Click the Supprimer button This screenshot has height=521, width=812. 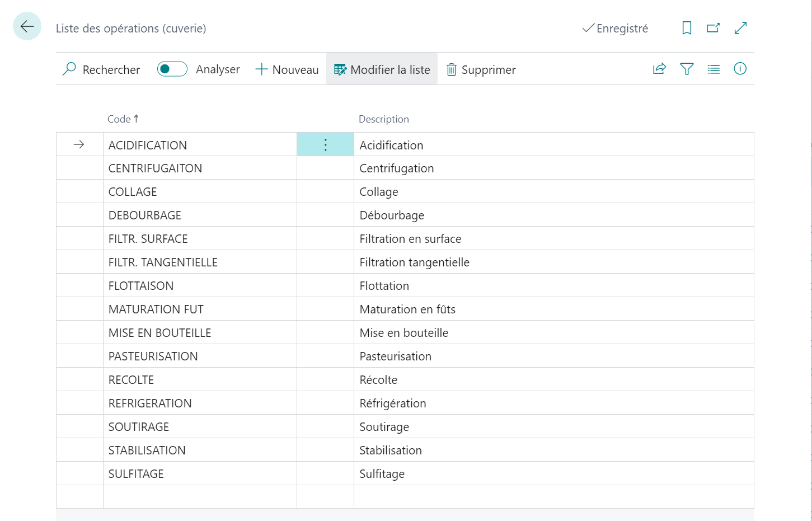(x=481, y=69)
